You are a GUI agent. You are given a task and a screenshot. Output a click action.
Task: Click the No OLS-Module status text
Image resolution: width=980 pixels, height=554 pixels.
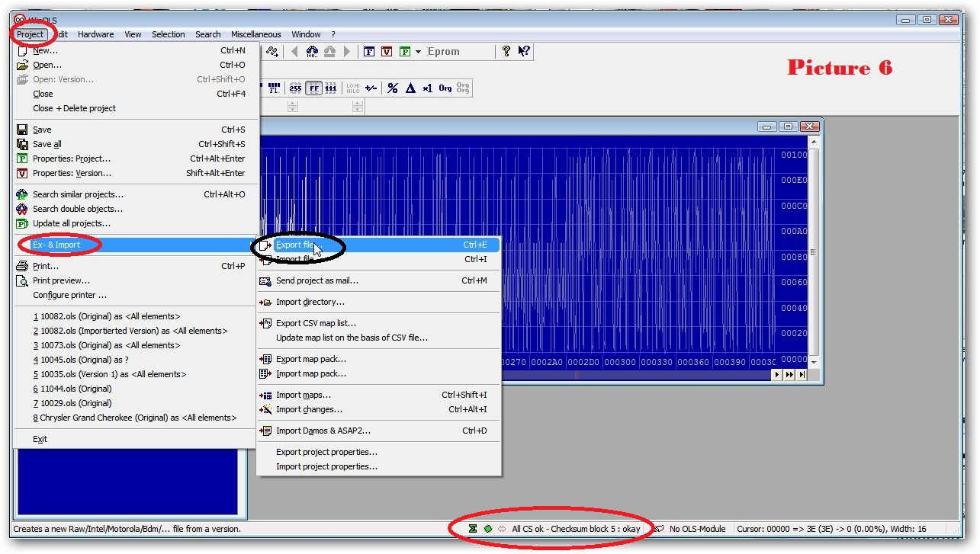coord(697,529)
